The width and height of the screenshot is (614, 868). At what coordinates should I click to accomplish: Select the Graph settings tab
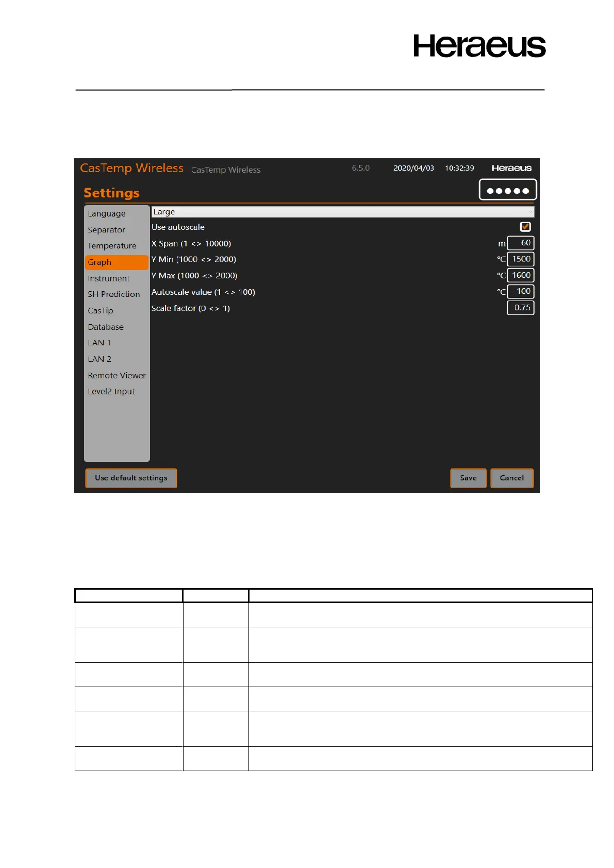point(117,262)
